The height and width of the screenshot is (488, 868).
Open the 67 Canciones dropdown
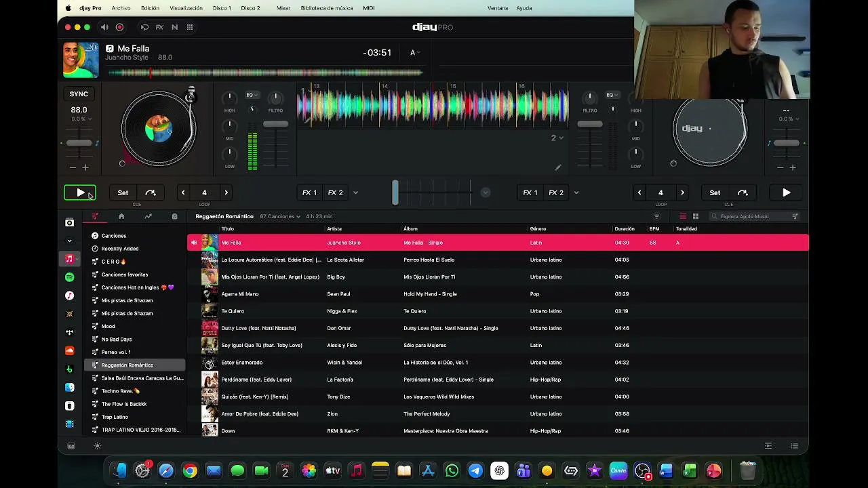click(x=280, y=216)
